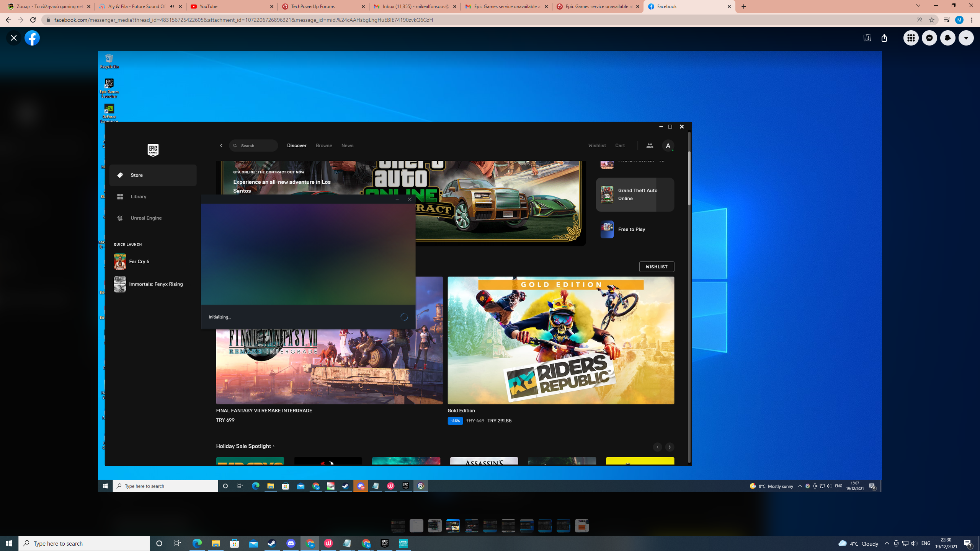Open the Wishlist link in the Epic header
The image size is (980, 551).
pos(597,145)
